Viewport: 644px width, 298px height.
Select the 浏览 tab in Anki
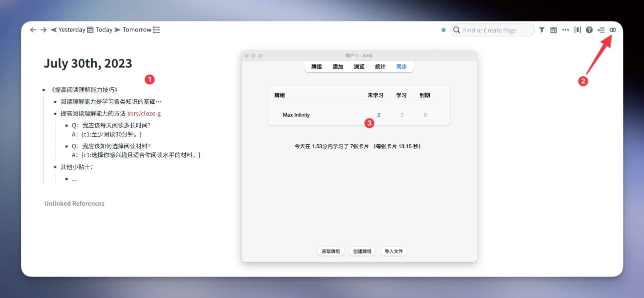pyautogui.click(x=359, y=67)
